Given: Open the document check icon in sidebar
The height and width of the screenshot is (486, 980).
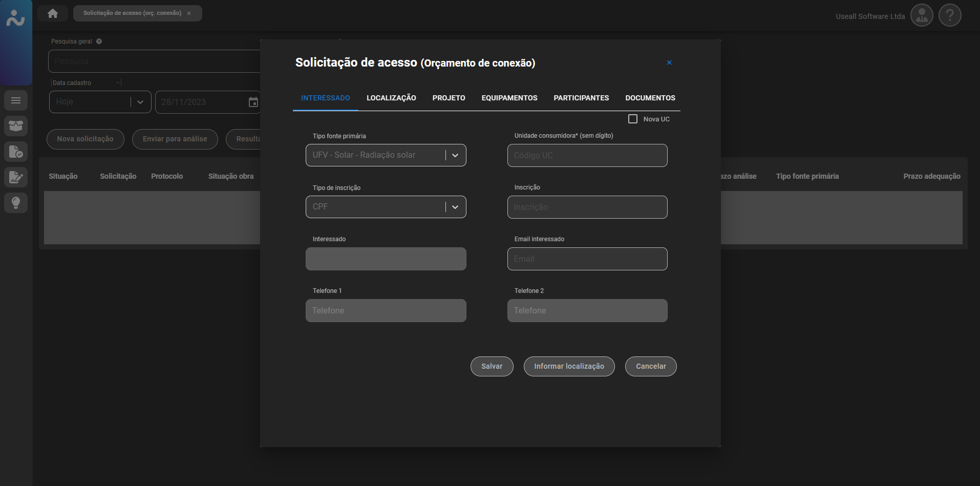Looking at the screenshot, I should (x=16, y=152).
